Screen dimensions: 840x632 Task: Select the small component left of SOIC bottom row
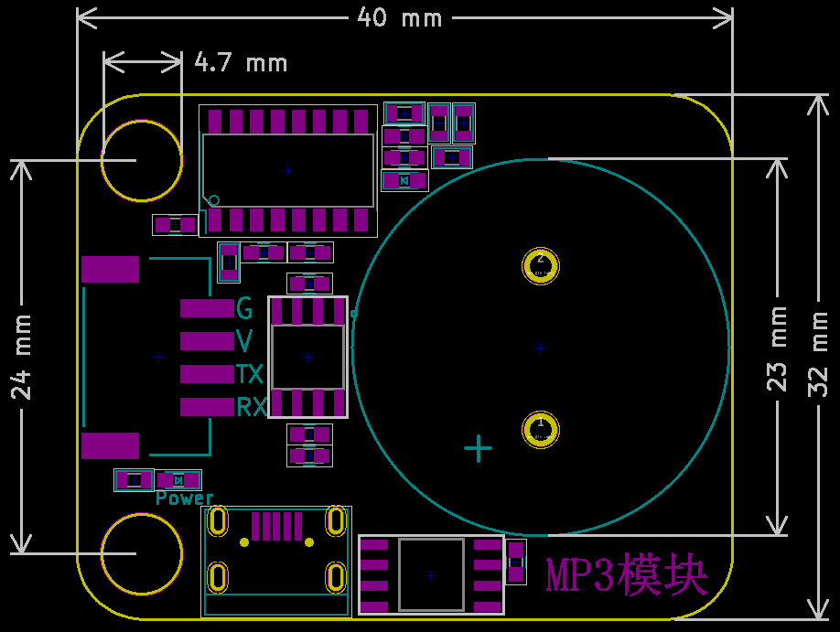click(175, 226)
